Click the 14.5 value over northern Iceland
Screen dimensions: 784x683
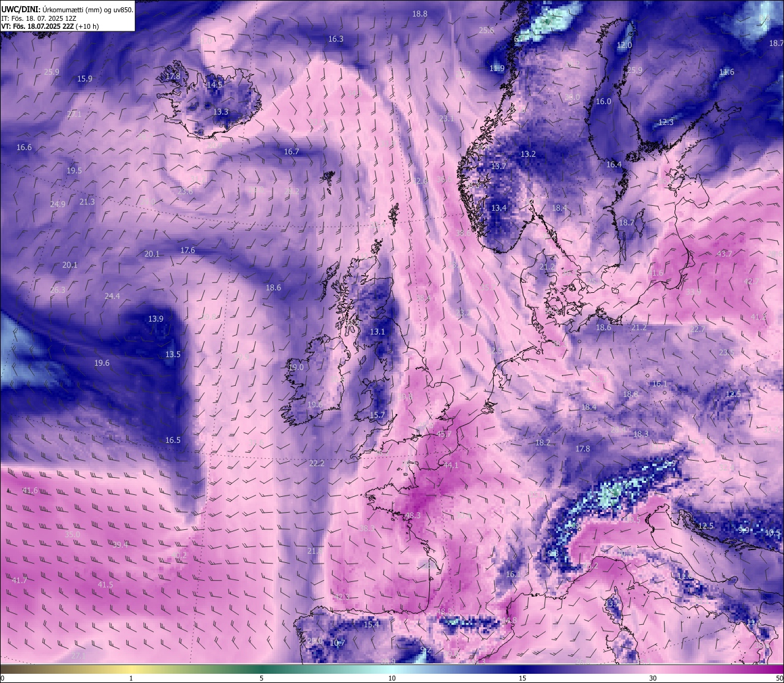click(x=214, y=85)
